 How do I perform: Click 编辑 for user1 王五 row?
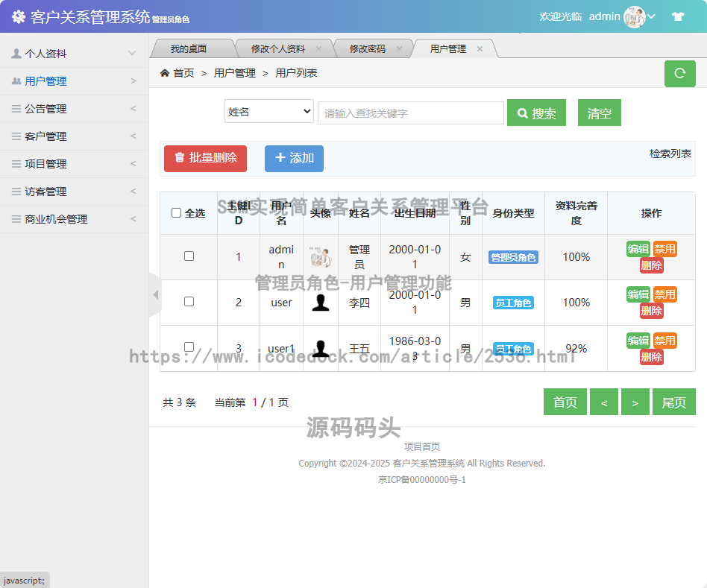coord(638,341)
